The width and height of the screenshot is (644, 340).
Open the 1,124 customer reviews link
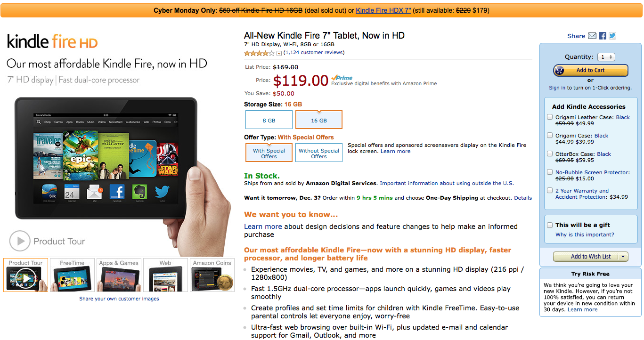pyautogui.click(x=315, y=53)
